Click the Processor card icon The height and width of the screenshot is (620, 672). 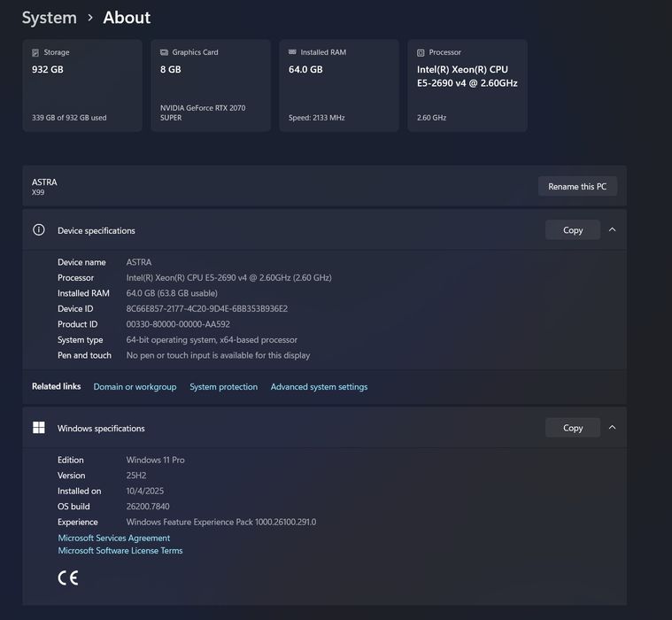click(x=421, y=52)
